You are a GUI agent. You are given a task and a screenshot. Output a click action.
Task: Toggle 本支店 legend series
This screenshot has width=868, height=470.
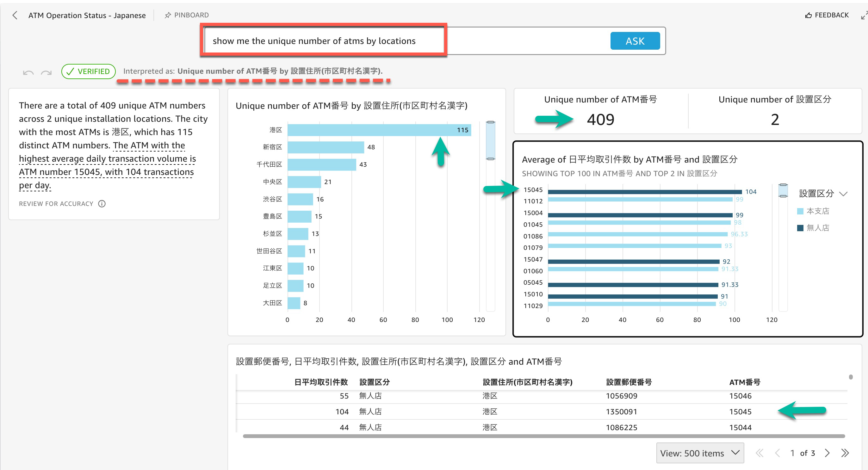[x=817, y=211]
